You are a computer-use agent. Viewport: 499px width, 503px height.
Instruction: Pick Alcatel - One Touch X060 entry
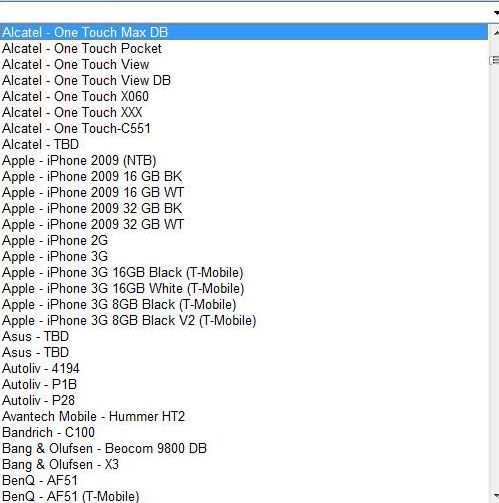point(244,96)
